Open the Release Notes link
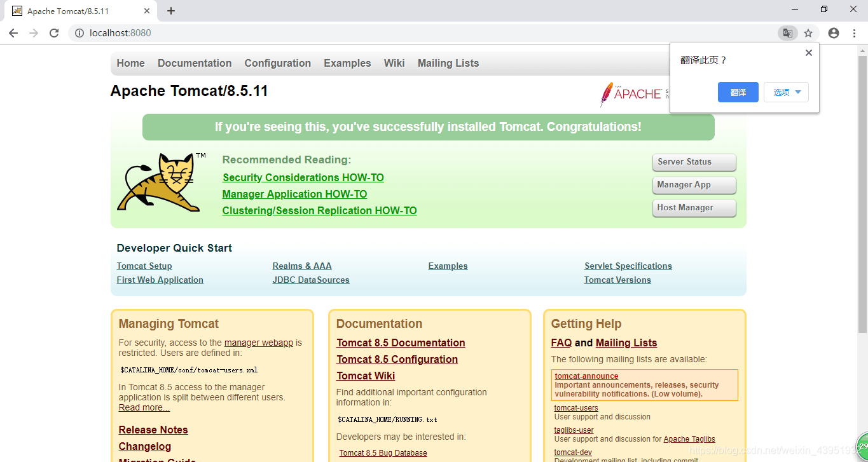The image size is (868, 462). coord(153,430)
